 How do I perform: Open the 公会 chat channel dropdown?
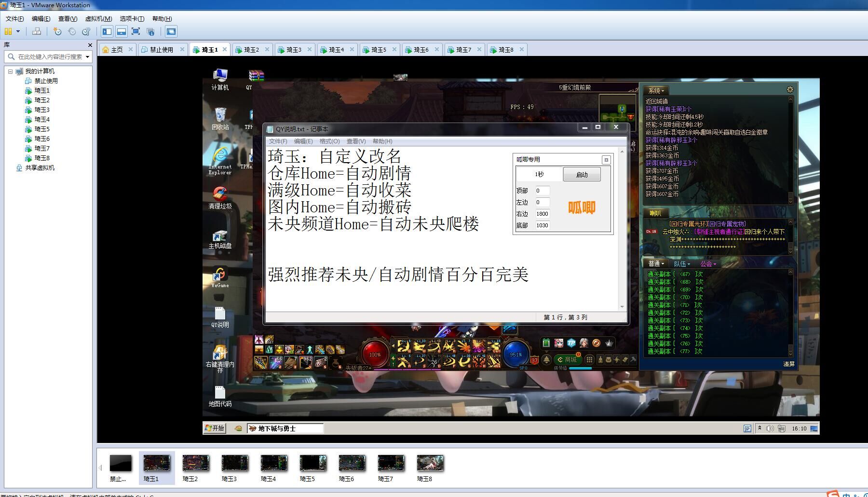[x=708, y=264]
